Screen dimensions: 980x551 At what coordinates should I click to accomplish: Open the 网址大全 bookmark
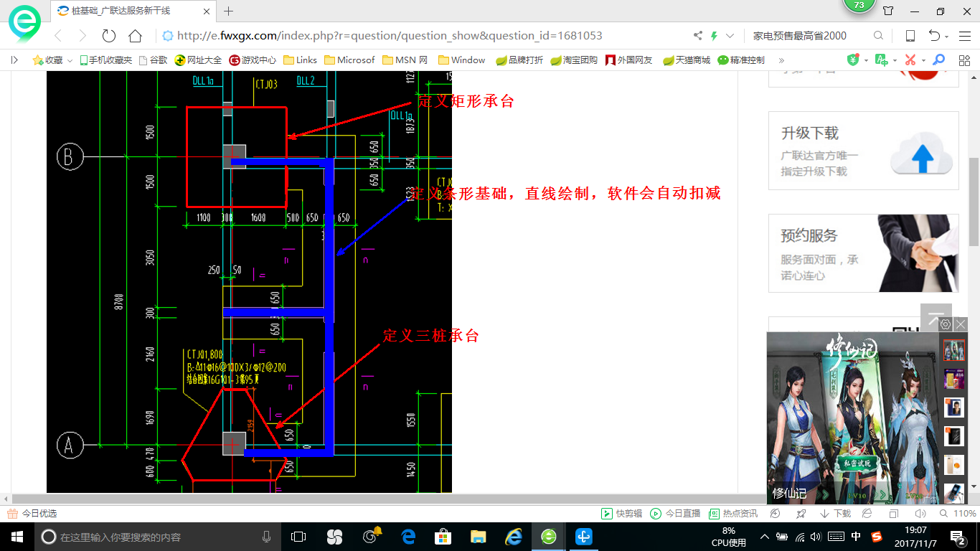pos(198,60)
